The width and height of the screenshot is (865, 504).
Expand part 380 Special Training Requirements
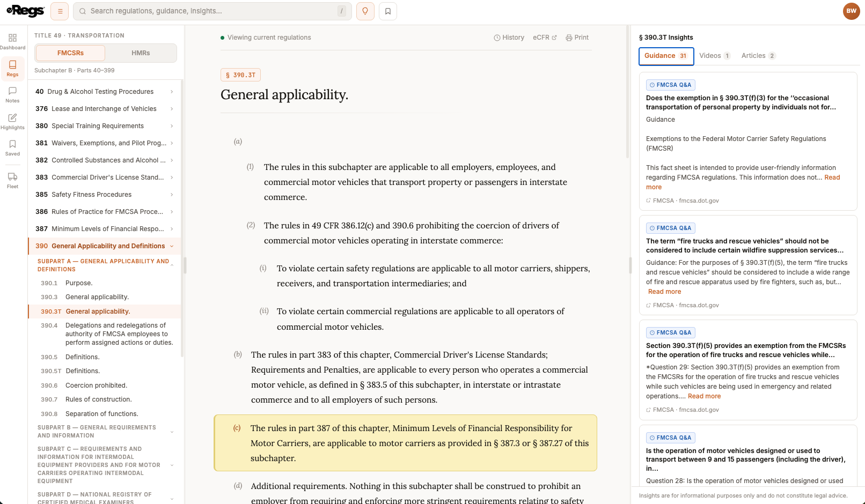pos(105,126)
